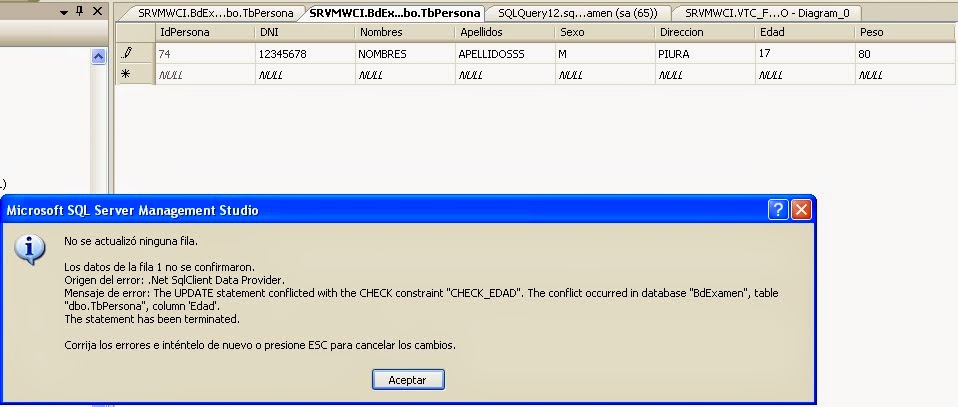Viewport: 958px width, 407px height.
Task: Click the Sexo column header
Action: point(605,32)
